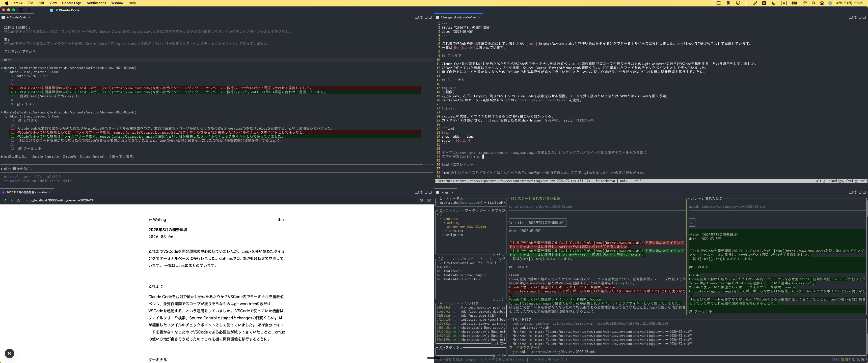This screenshot has width=868, height=363.
Task: Open new terminal in Claude Code pane
Action: pos(417,17)
